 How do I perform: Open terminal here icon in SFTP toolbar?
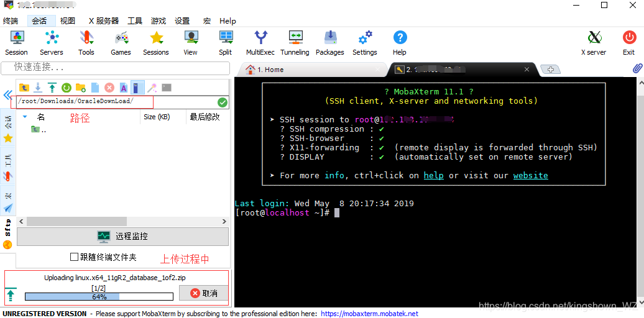click(167, 88)
